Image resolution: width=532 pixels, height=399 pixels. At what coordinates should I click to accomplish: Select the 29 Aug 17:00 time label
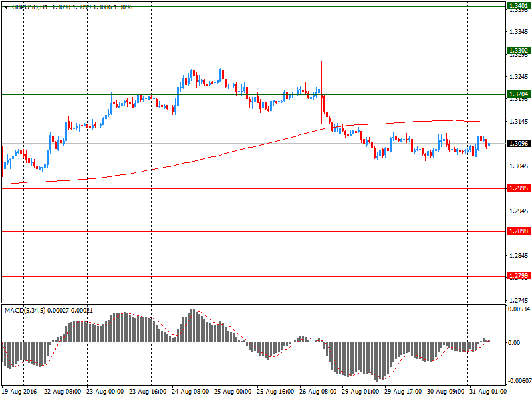click(403, 392)
